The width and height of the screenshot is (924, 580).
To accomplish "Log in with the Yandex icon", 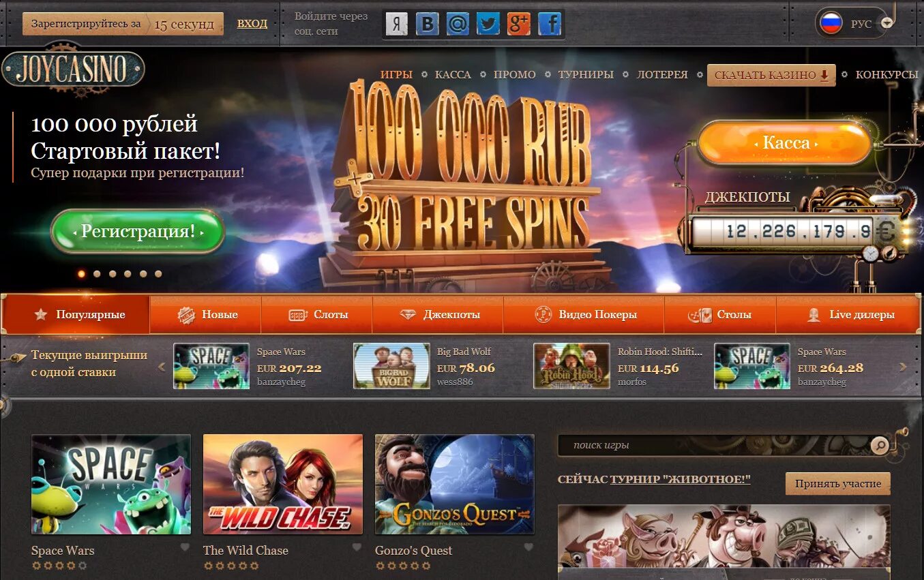I will tap(397, 25).
